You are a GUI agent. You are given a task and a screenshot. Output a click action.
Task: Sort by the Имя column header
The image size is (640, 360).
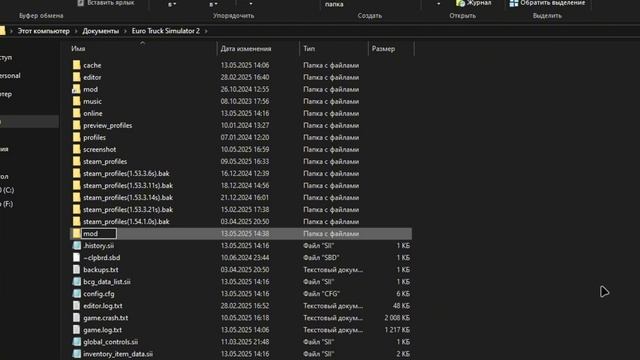coord(78,49)
